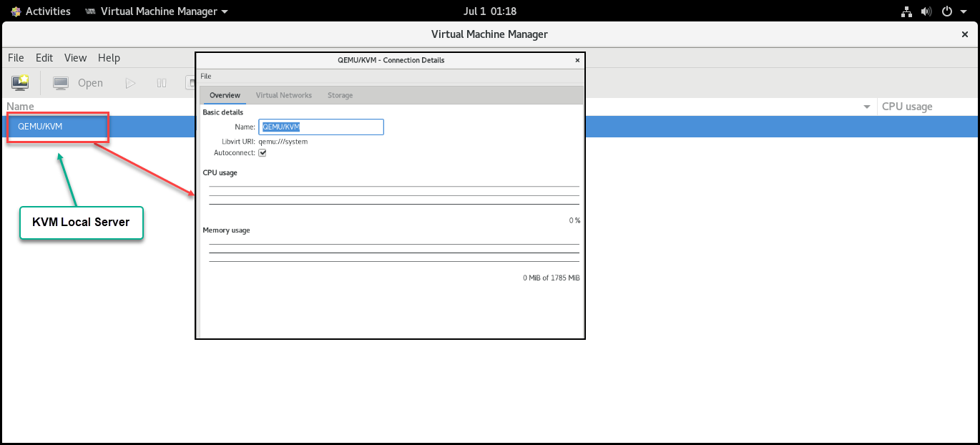The width and height of the screenshot is (980, 445).
Task: Click the '0 MiB of 1785 MiB' memory text
Action: coord(551,278)
